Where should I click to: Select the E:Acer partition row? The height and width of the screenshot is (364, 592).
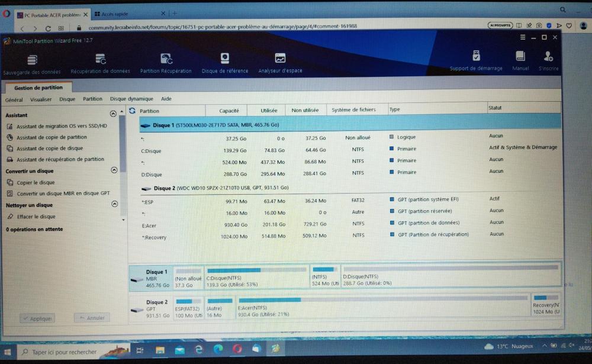(x=350, y=224)
